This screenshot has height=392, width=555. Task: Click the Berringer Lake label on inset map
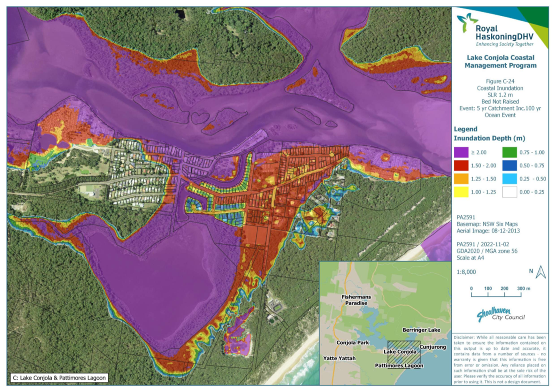coord(421,330)
